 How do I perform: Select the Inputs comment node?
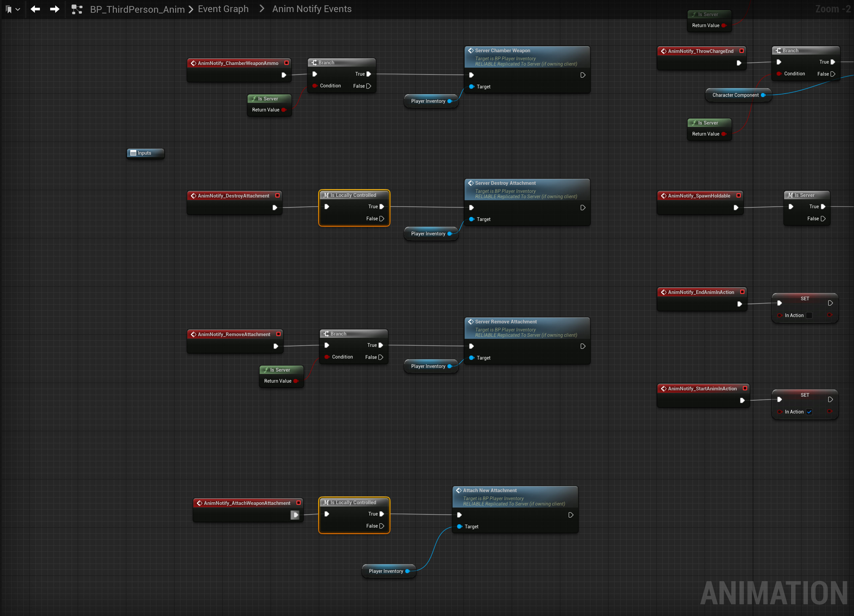click(145, 153)
